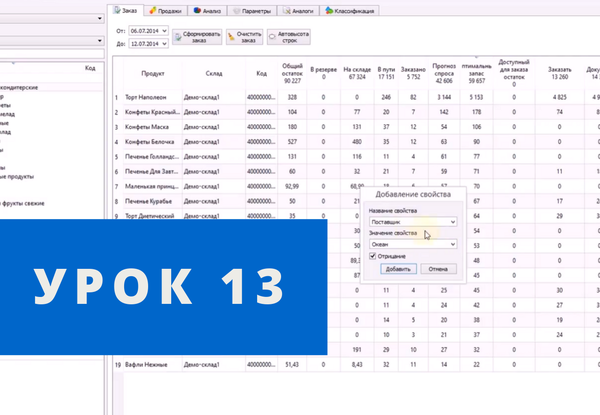Click the Анализ tab icon
Viewport: 600px width, 415px height.
tap(197, 11)
